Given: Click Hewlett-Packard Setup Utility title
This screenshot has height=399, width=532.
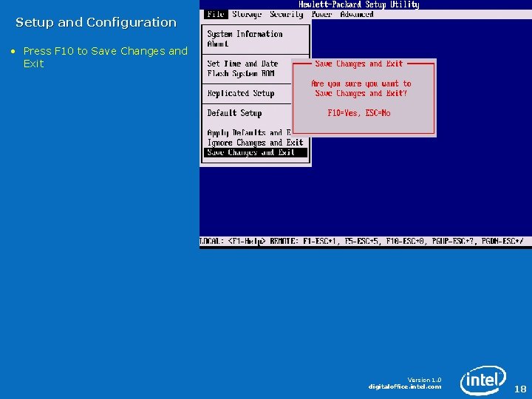Looking at the screenshot, I should point(359,4).
